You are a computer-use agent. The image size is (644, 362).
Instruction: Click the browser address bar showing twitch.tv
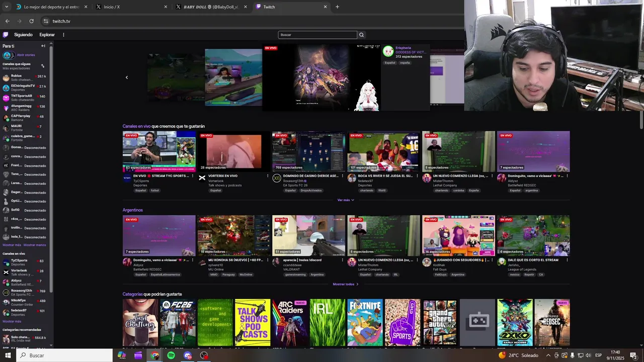click(x=252, y=21)
